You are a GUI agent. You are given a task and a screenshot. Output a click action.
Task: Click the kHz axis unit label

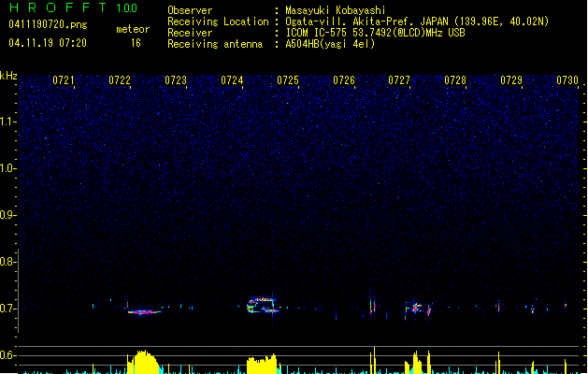(x=8, y=76)
